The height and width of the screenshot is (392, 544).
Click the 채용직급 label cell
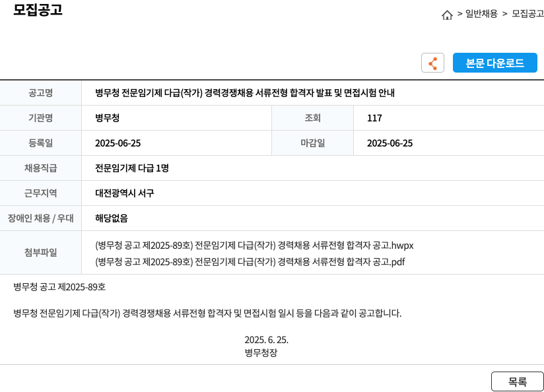[x=40, y=168]
